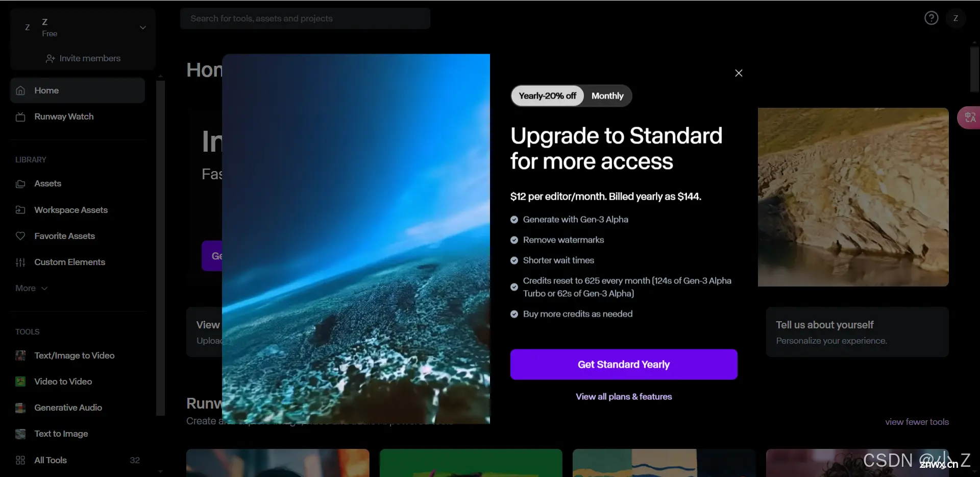Open Runway Watch in sidebar
This screenshot has height=477, width=980.
coord(78,116)
